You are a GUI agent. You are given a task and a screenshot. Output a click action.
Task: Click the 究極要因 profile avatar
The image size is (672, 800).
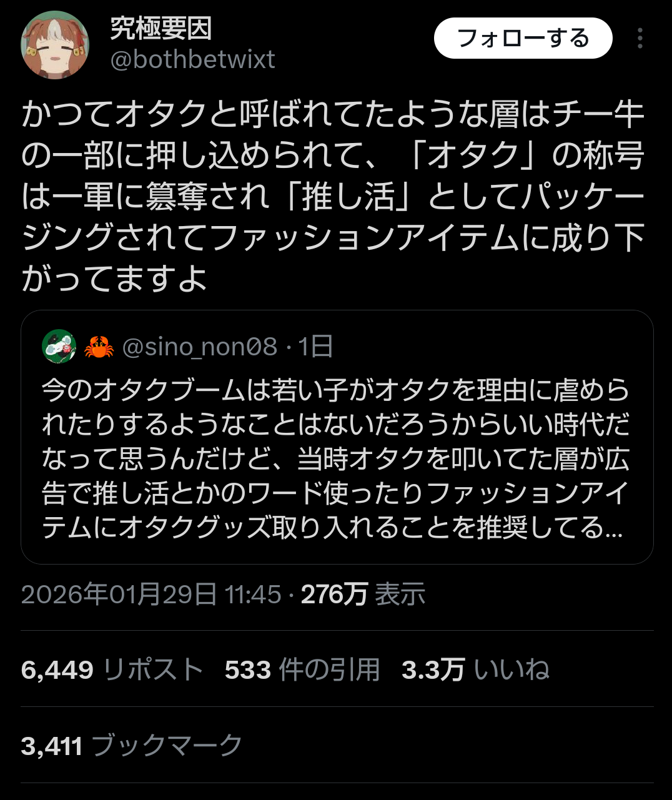55,45
